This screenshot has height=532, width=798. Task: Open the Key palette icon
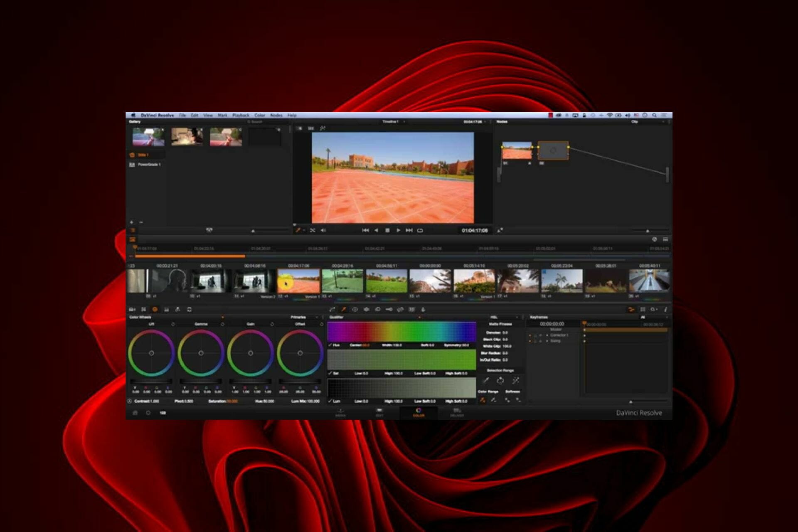pos(389,309)
